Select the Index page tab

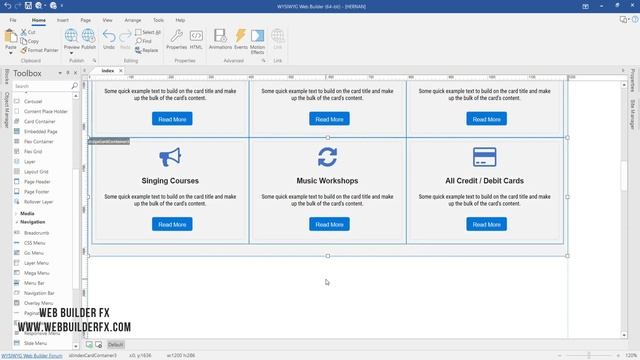pos(107,71)
